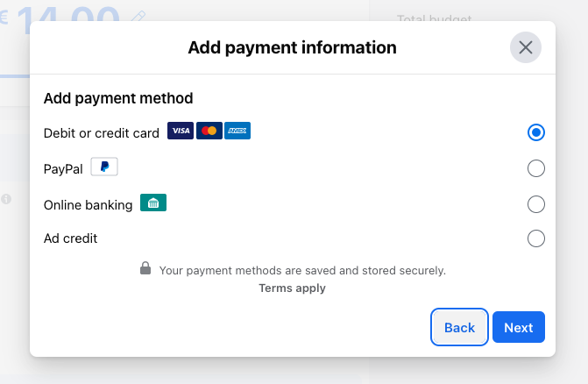Click the PayPal option label text
588x384 pixels.
63,169
